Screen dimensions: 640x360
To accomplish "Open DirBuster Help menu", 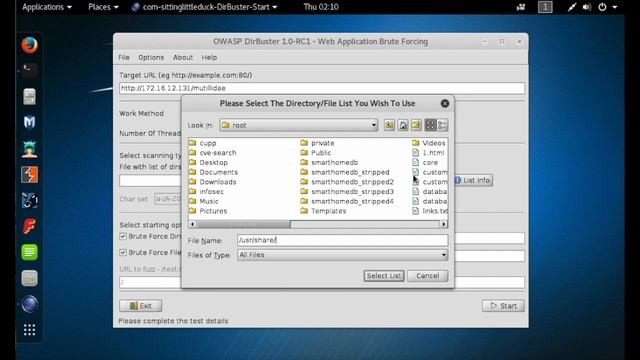I will (x=209, y=58).
